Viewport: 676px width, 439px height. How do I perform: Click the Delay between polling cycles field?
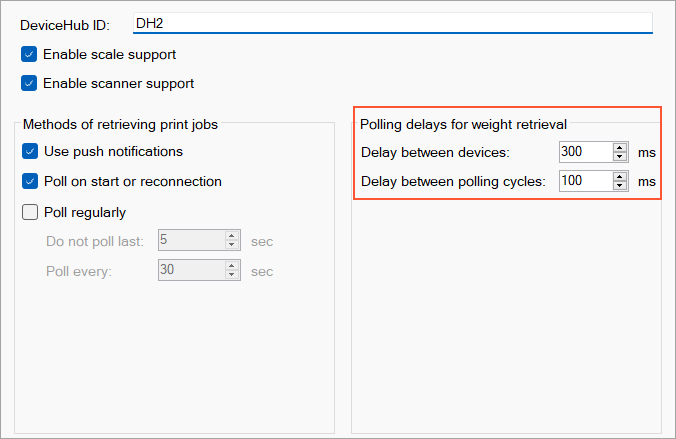point(586,181)
